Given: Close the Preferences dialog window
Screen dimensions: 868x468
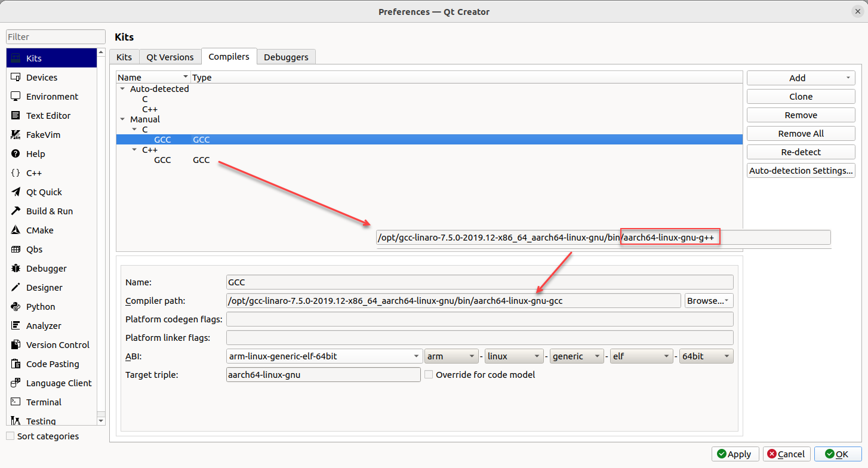Looking at the screenshot, I should tap(857, 11).
